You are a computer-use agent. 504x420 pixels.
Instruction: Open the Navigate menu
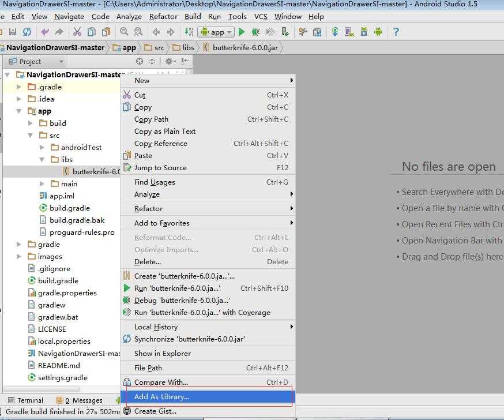click(x=69, y=16)
